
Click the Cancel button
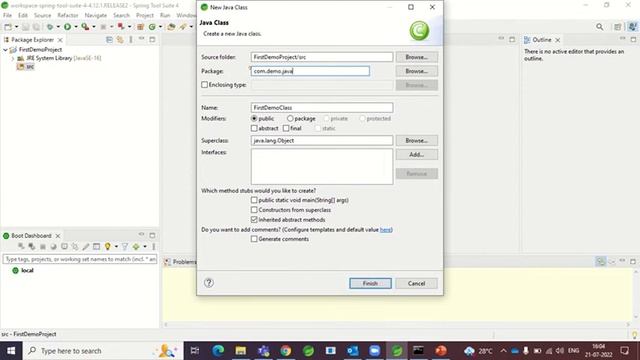pyautogui.click(x=416, y=283)
